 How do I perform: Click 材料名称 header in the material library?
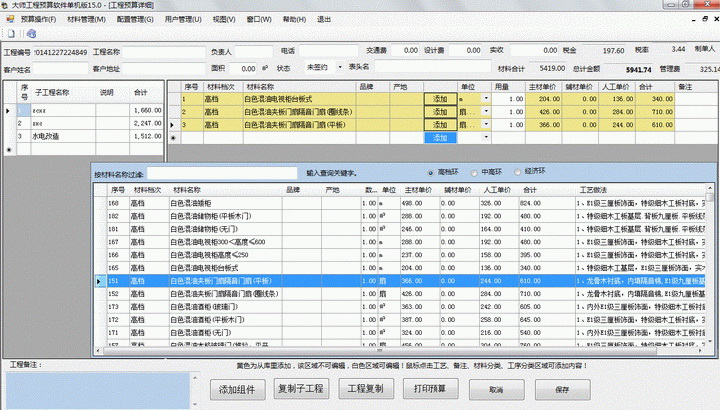click(x=187, y=190)
